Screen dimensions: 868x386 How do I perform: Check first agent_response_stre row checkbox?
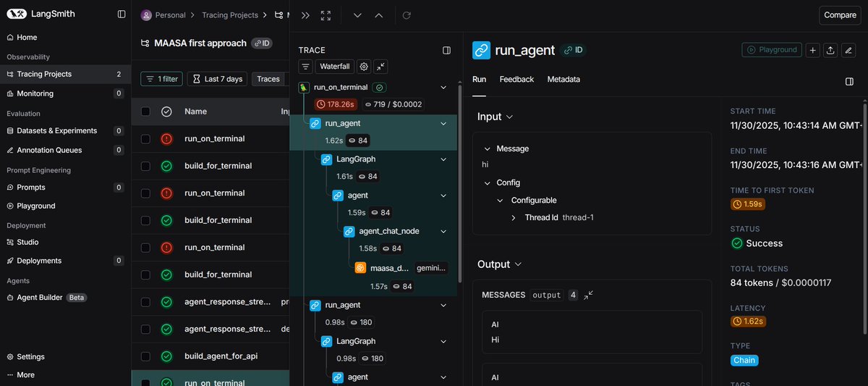click(145, 301)
